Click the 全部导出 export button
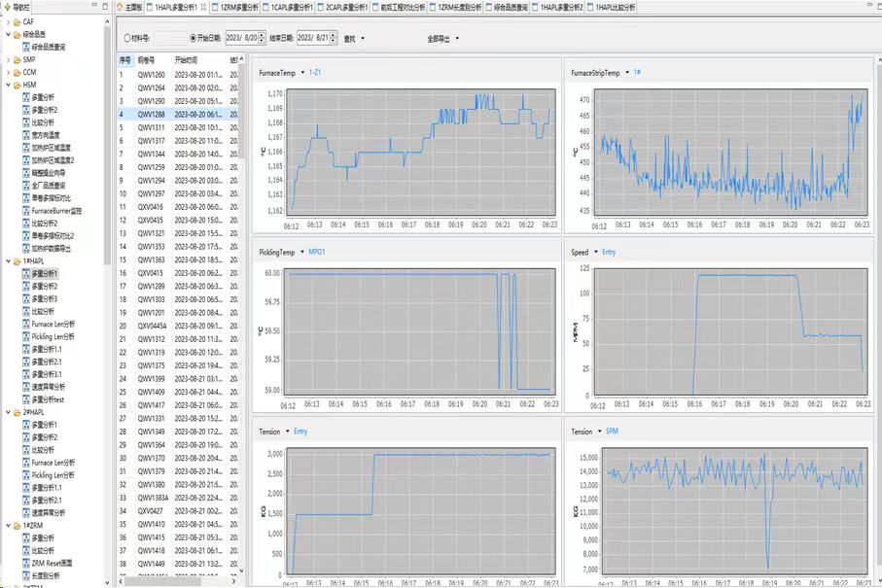The height and width of the screenshot is (588, 882). [439, 39]
